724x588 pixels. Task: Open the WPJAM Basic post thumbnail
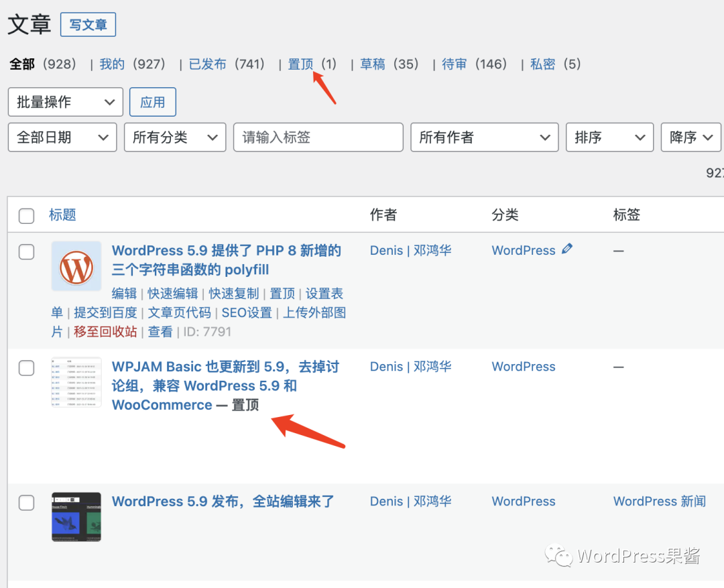(76, 382)
